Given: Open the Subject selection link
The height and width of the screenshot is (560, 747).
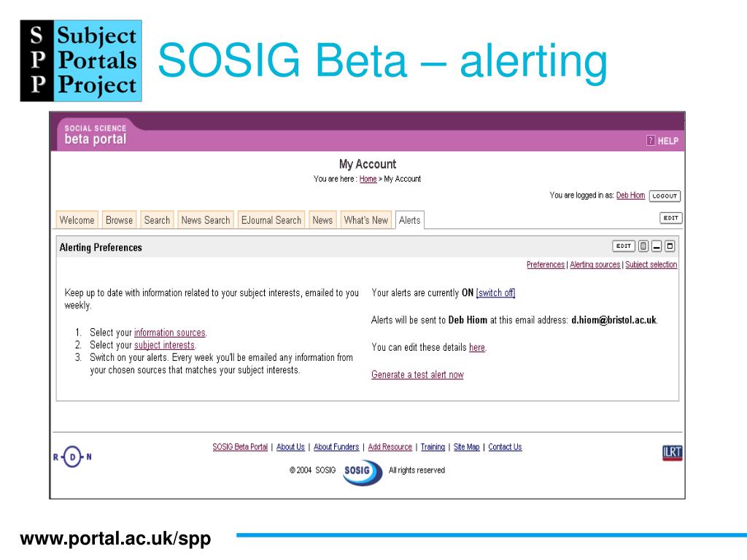Looking at the screenshot, I should point(651,265).
